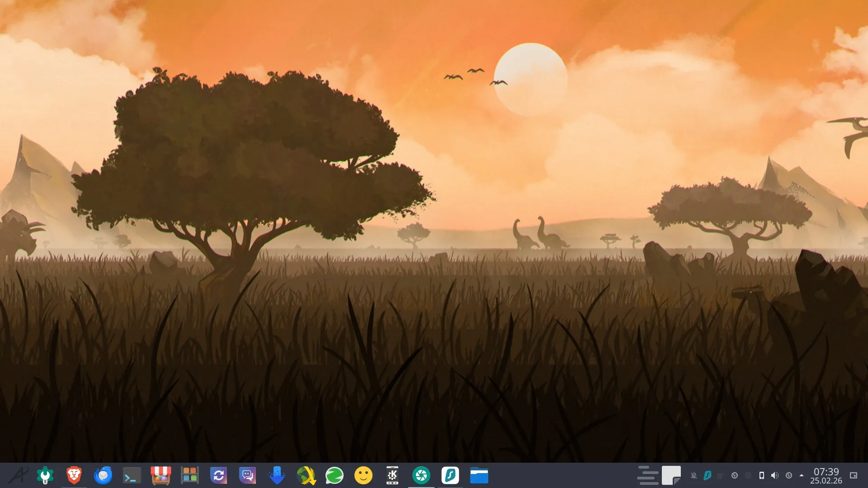
Task: Open the application launcher menu
Action: tap(18, 475)
